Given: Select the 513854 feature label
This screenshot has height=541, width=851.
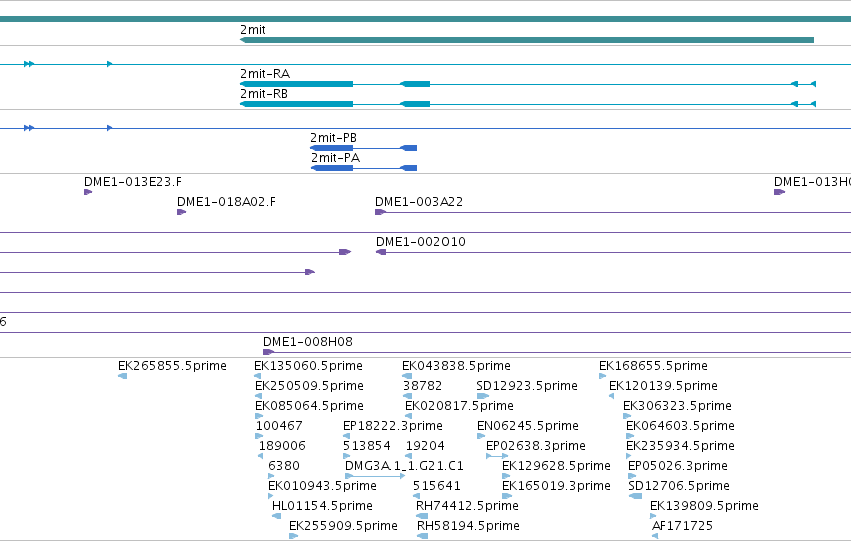Looking at the screenshot, I should click(367, 446).
